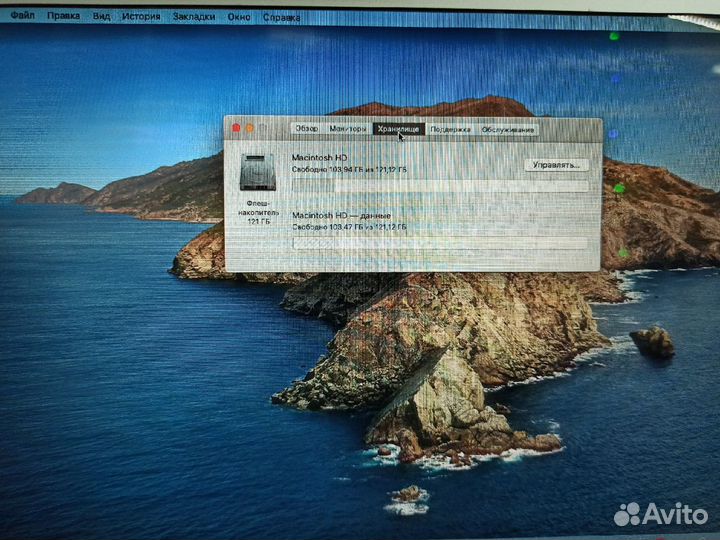Open the Файл menu
Viewport: 720px width, 540px height.
pyautogui.click(x=22, y=17)
